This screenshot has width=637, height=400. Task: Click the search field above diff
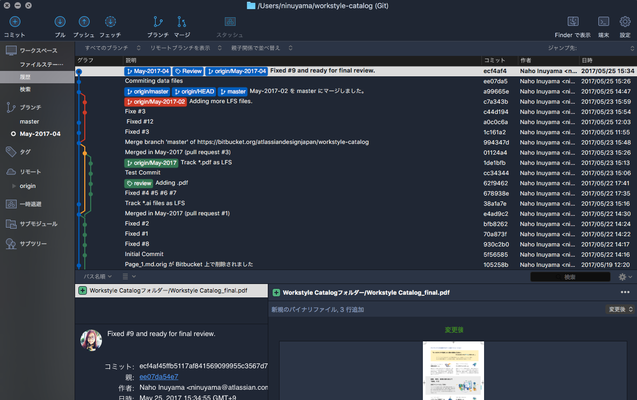tap(570, 277)
